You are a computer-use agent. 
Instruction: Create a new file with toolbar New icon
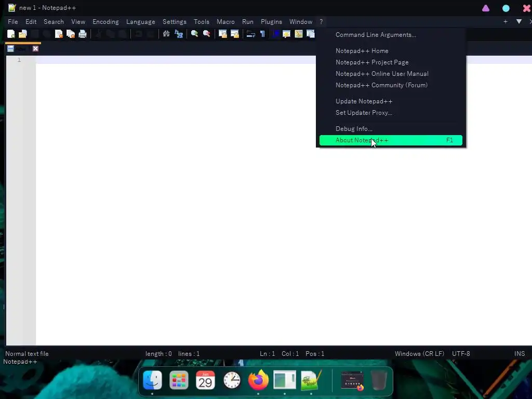11,34
